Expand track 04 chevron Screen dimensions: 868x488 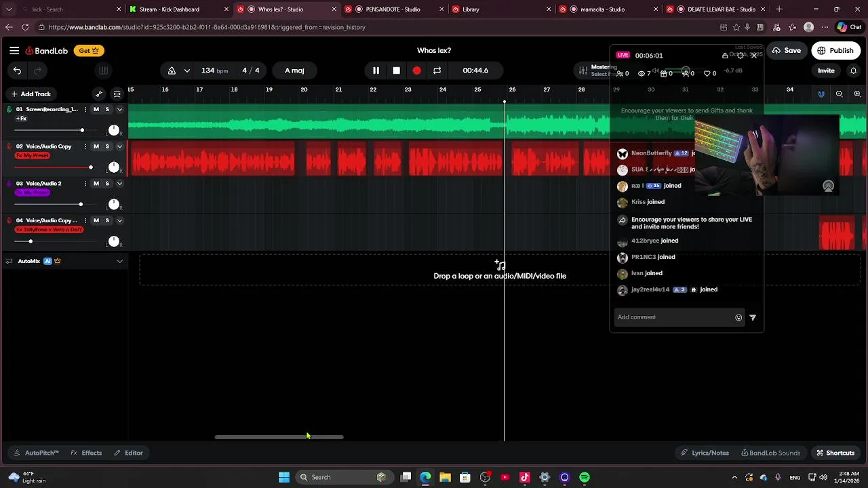[x=119, y=220]
